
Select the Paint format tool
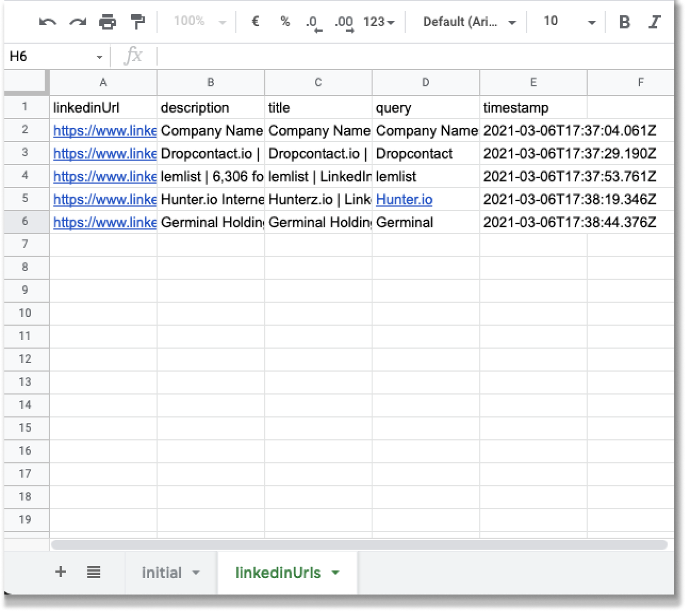(x=137, y=21)
